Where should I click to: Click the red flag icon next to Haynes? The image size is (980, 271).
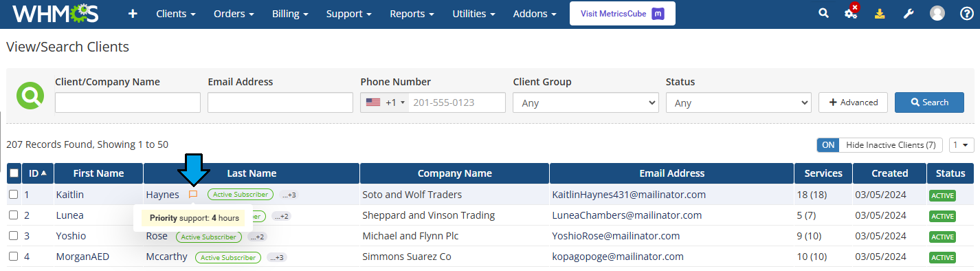(193, 195)
